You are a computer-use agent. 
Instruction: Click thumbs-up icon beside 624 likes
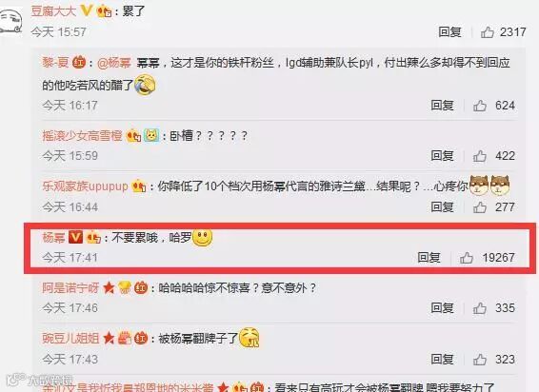[x=480, y=106]
